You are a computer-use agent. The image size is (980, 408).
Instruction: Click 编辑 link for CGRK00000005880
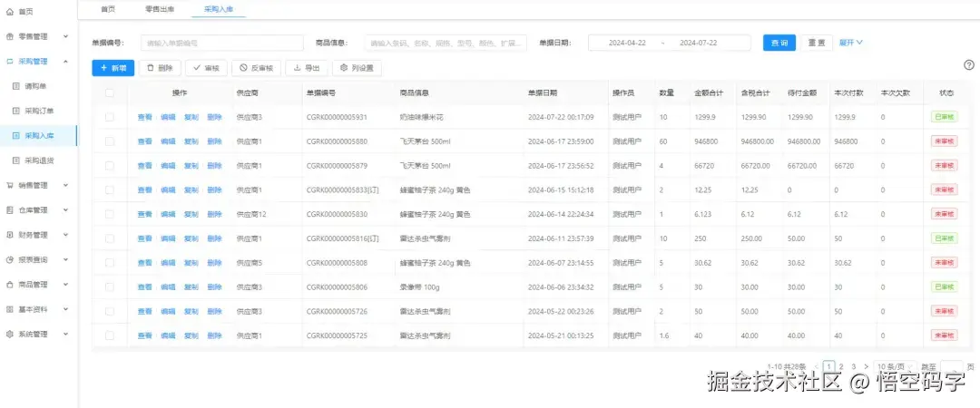[168, 141]
